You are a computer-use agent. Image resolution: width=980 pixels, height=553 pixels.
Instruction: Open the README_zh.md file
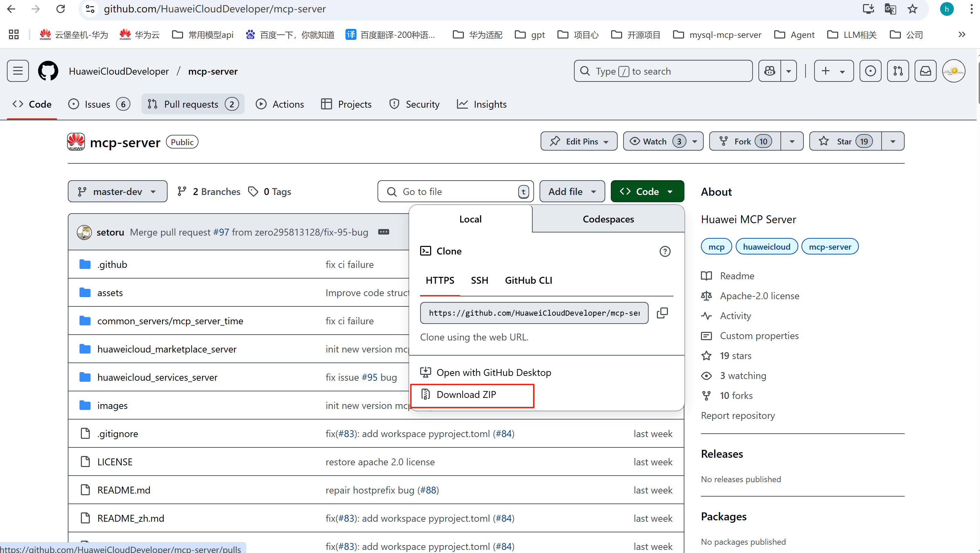click(130, 518)
